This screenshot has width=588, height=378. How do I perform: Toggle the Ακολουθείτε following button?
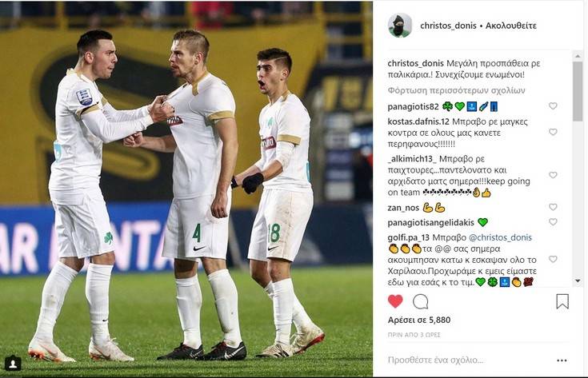pyautogui.click(x=510, y=26)
